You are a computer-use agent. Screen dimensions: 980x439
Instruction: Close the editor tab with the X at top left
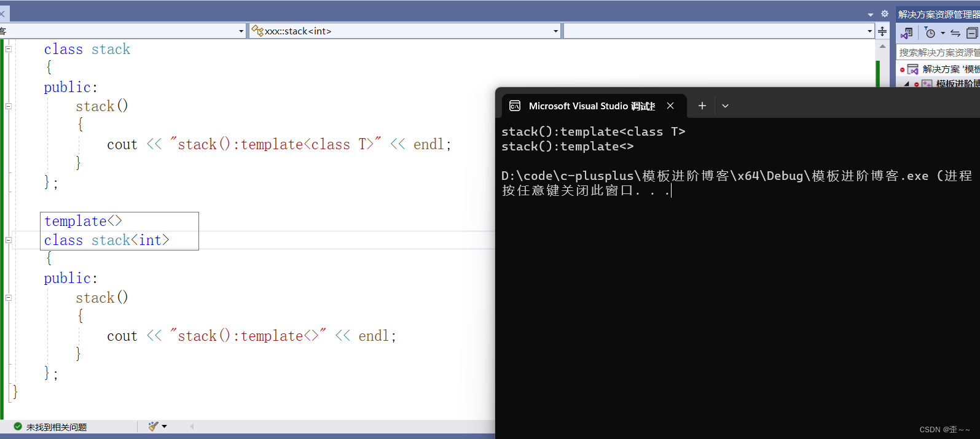click(x=2, y=14)
